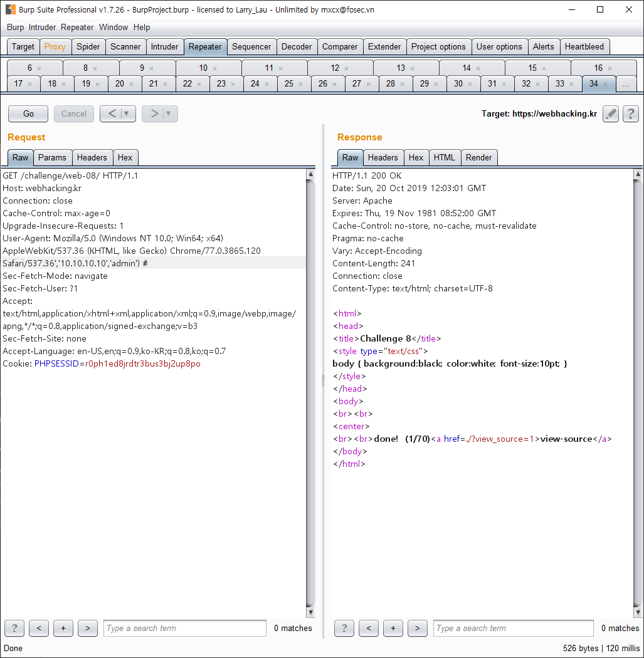Switch to the Decoder tab
The width and height of the screenshot is (644, 658).
point(297,46)
